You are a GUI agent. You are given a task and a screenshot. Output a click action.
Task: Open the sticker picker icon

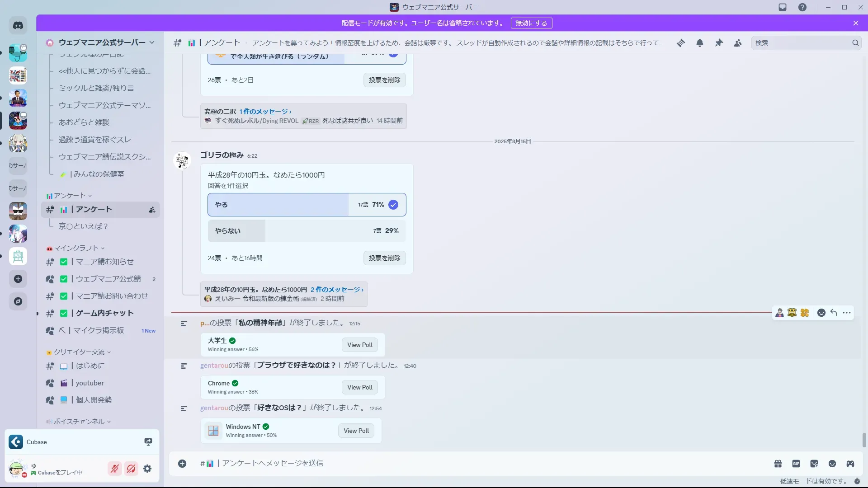tap(814, 464)
